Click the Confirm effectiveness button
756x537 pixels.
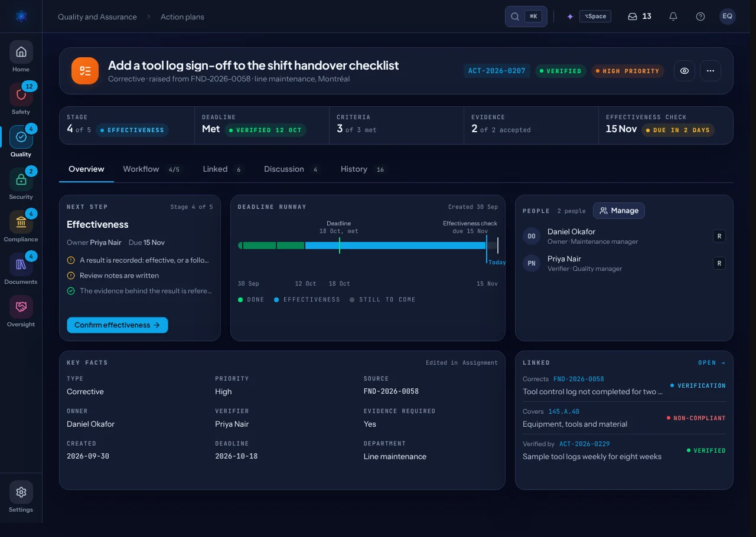tap(118, 325)
